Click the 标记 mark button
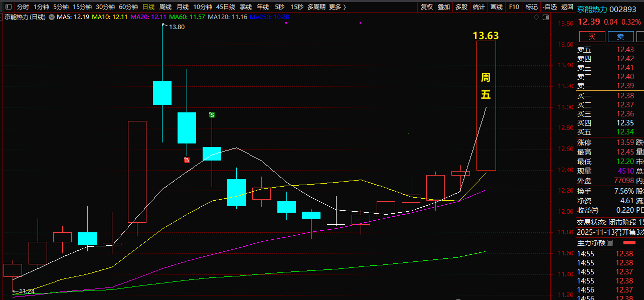 tap(531, 7)
